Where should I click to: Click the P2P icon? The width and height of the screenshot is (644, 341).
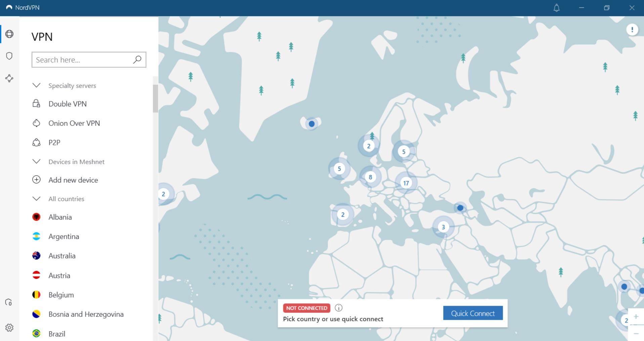pyautogui.click(x=36, y=143)
